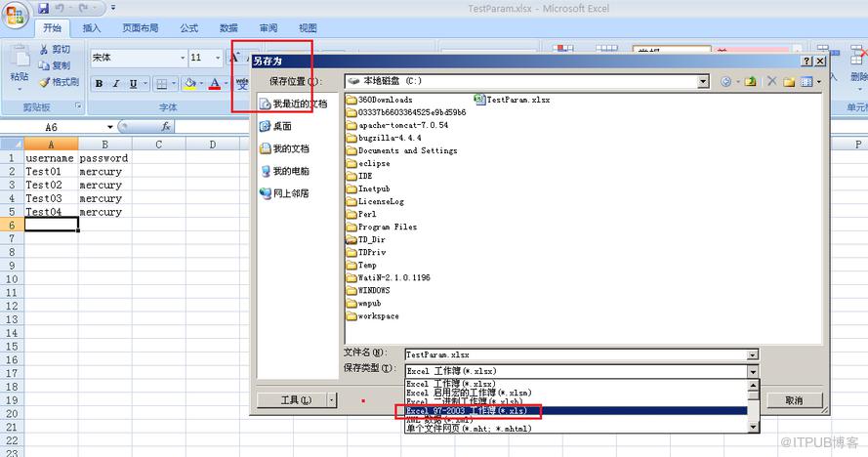868x457 pixels.
Task: Open the Views menu icon in dialog
Action: tap(807, 81)
